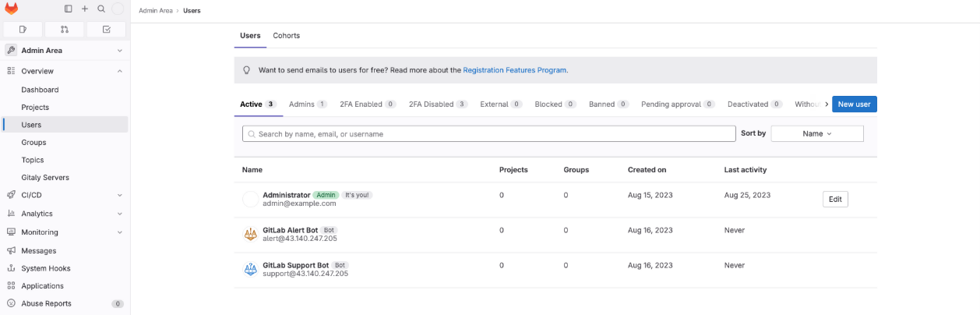This screenshot has height=315, width=980.
Task: Click the New user button
Action: click(x=855, y=104)
